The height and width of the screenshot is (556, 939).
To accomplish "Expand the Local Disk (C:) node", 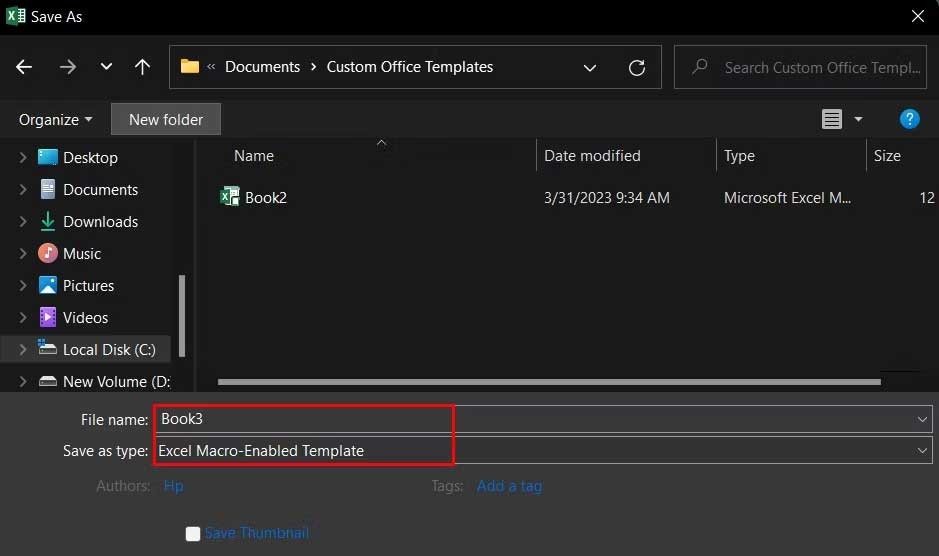I will 23,349.
